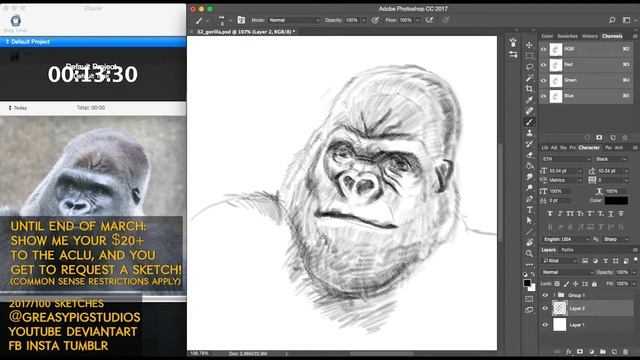The height and width of the screenshot is (360, 640).
Task: Select the Clone Stamp tool
Action: tap(529, 133)
